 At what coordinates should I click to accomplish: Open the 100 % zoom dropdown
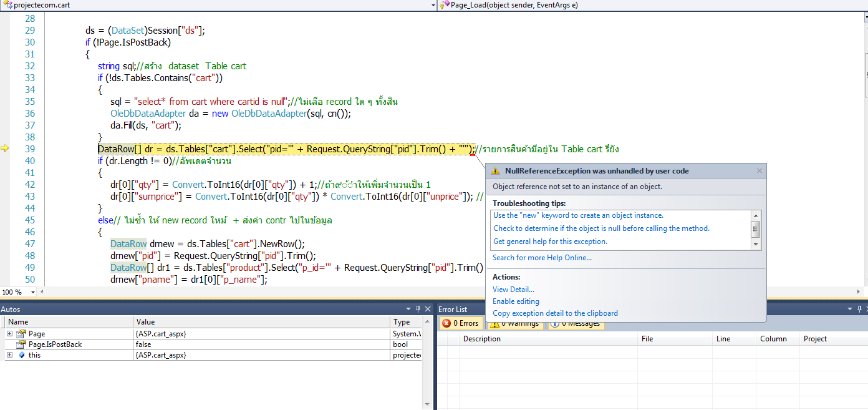pos(32,292)
